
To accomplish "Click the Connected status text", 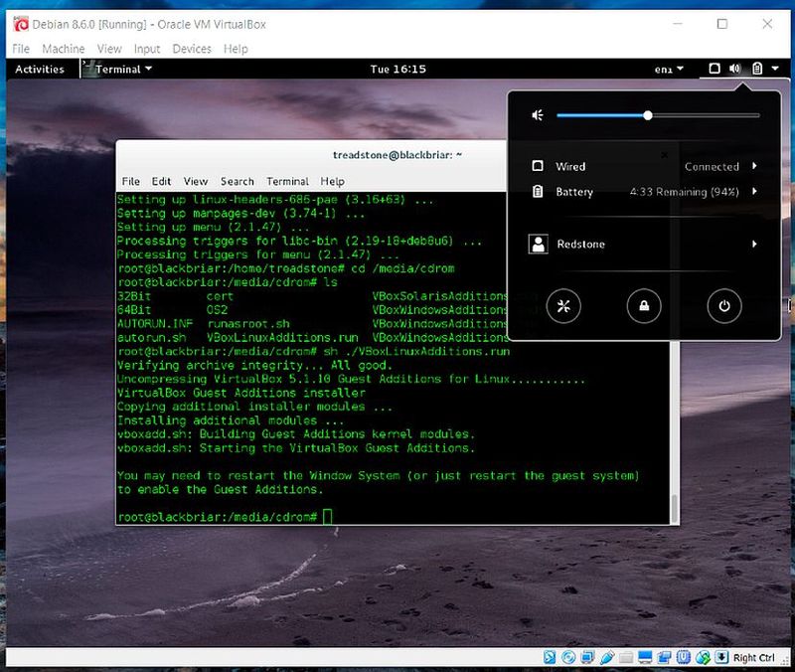I will pos(712,166).
